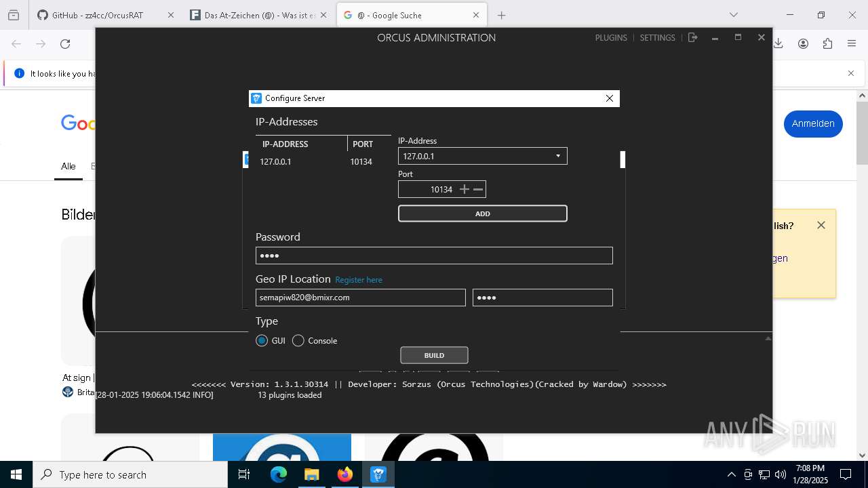Click the Orcus logout icon
Screen dimensions: 868x488
692,38
